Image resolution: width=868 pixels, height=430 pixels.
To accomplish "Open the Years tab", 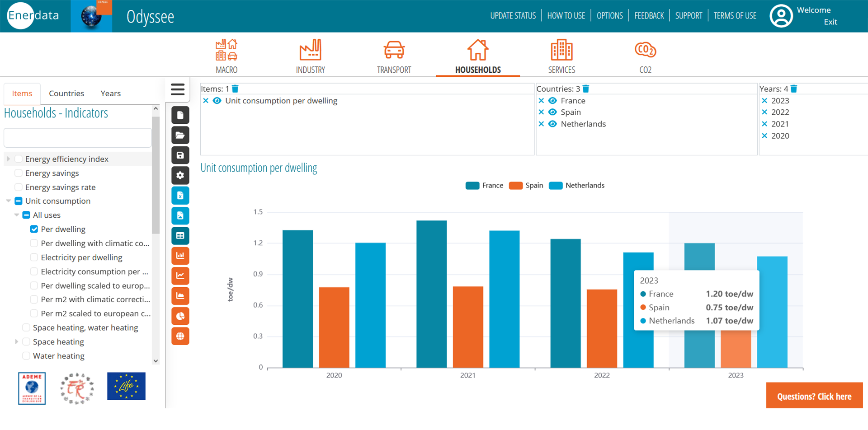I will pyautogui.click(x=110, y=93).
